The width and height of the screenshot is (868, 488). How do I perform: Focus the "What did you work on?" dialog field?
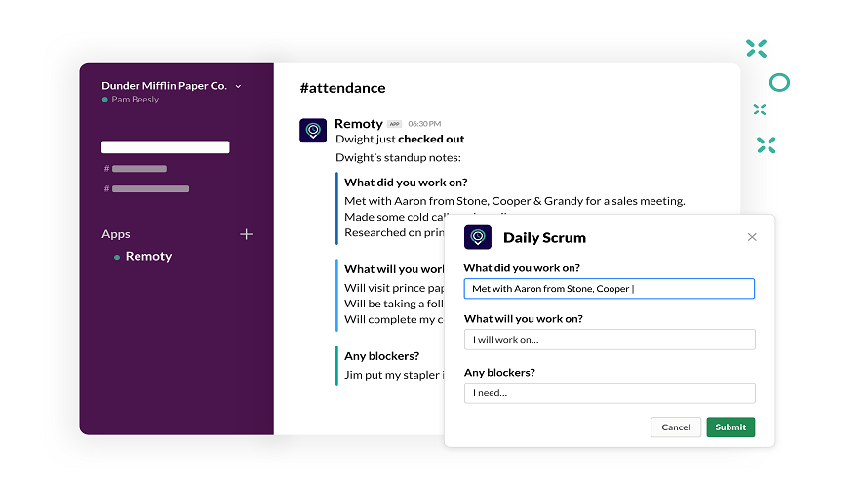pos(609,289)
